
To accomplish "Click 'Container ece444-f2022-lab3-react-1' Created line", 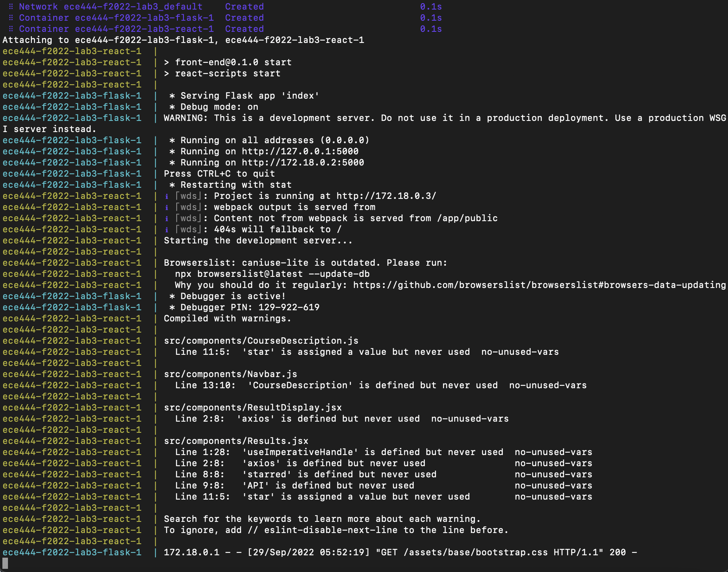I will tap(225, 29).
